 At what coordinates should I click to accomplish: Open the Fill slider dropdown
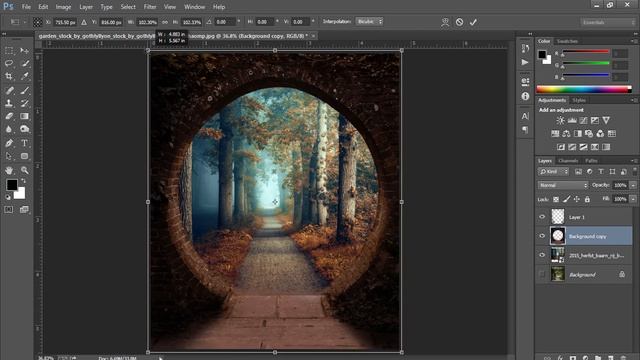(633, 199)
